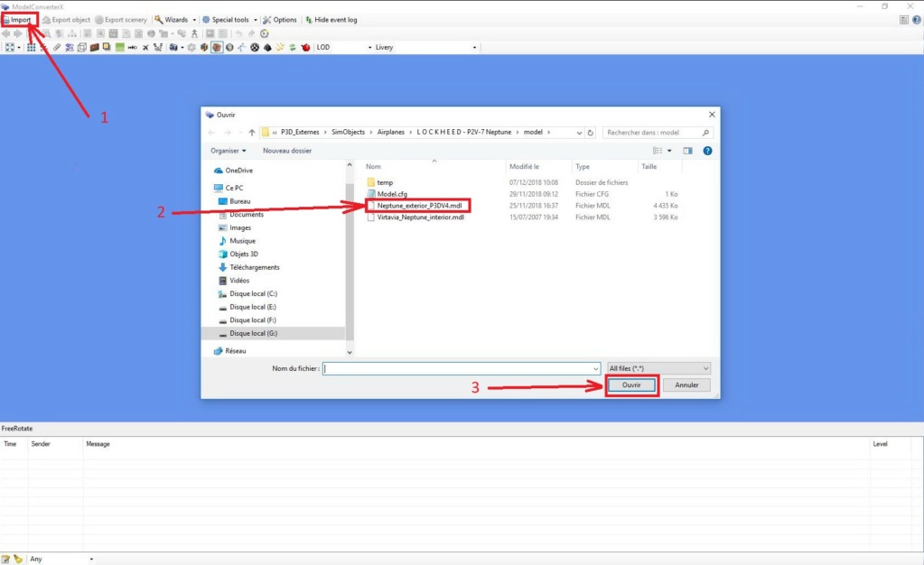Click the help icon in ModelConverterX title area

(x=917, y=20)
